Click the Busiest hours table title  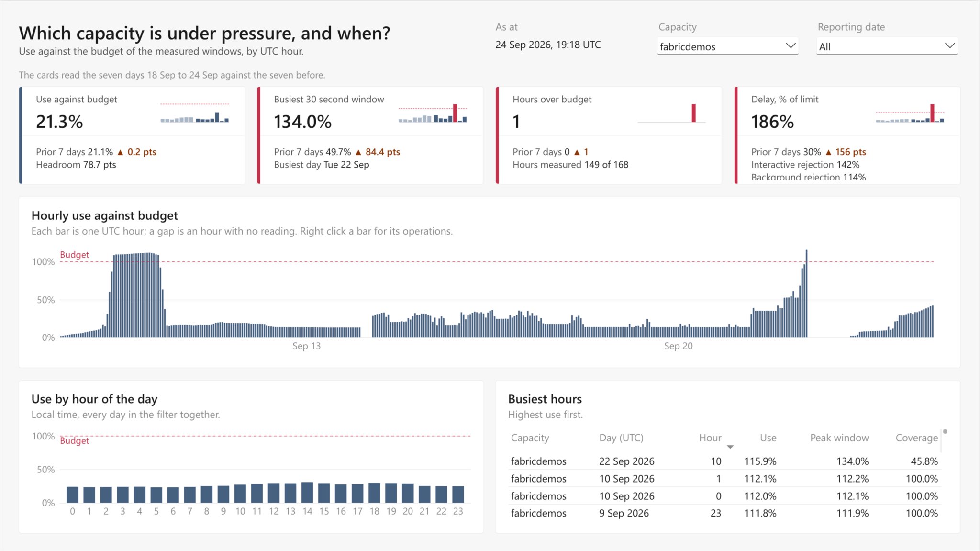point(545,399)
